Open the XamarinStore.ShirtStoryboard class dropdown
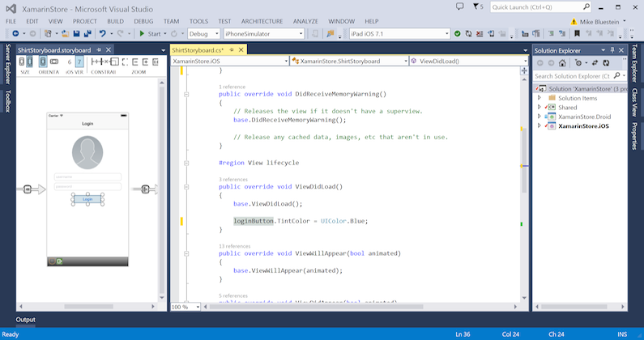The height and width of the screenshot is (340, 644). click(x=349, y=61)
